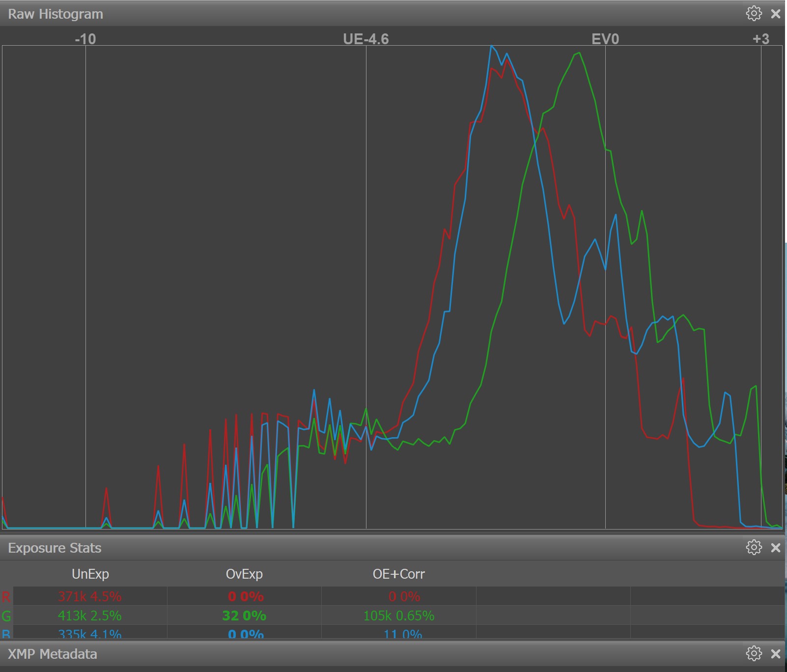Screen dimensions: 787x672
Task: Select the UE-4.6 underexposure marker label
Action: [x=365, y=39]
